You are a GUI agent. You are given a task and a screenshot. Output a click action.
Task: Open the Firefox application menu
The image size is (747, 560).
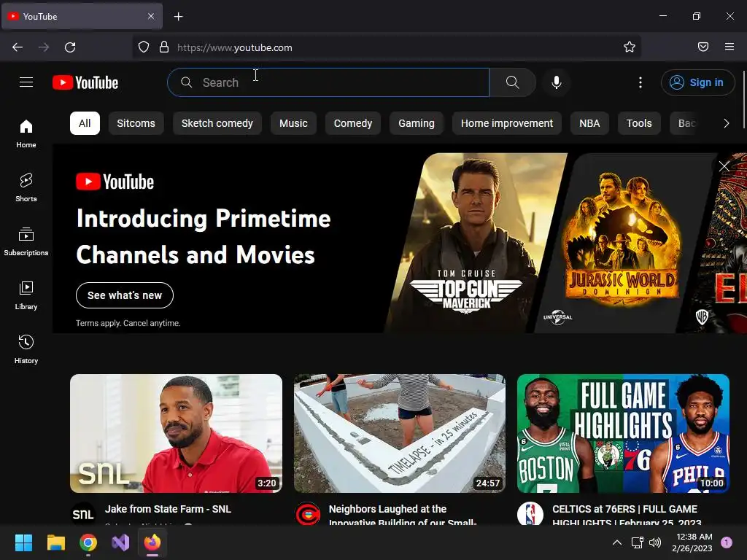click(x=729, y=47)
